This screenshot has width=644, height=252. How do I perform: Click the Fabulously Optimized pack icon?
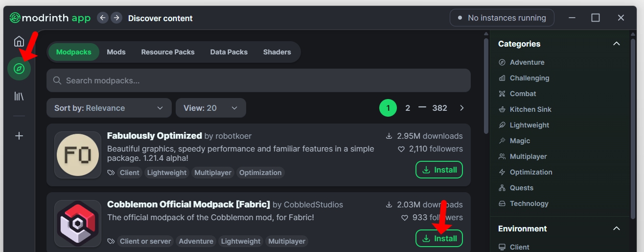point(78,155)
